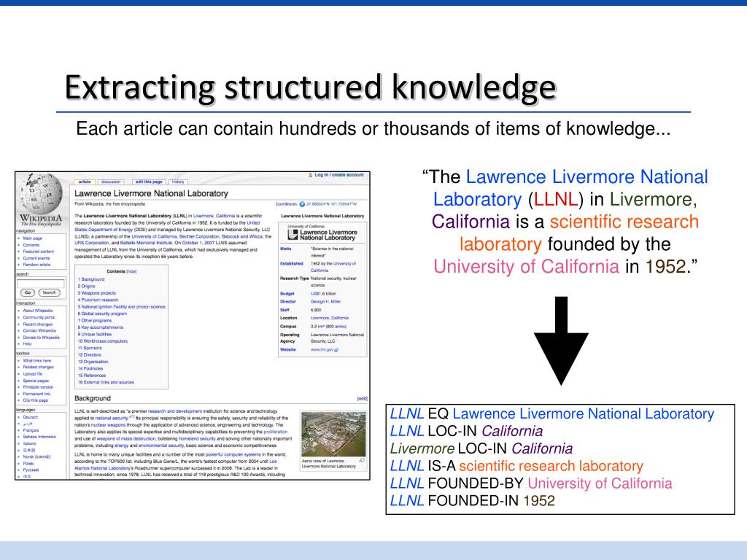Image resolution: width=747 pixels, height=560 pixels.
Task: Jump to 12 Directors section
Action: pyautogui.click(x=89, y=355)
